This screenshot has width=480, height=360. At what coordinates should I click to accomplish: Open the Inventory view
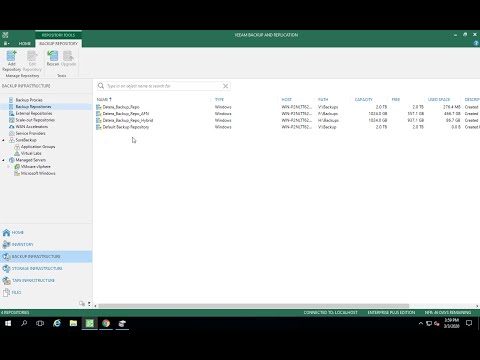[46, 244]
